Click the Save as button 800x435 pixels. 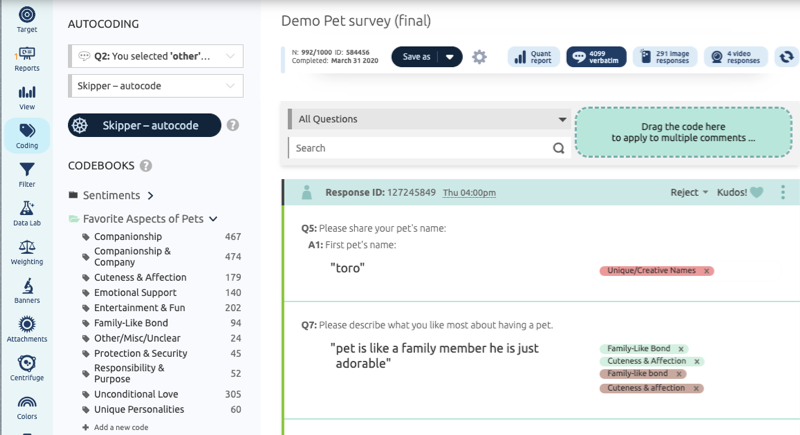(x=416, y=57)
